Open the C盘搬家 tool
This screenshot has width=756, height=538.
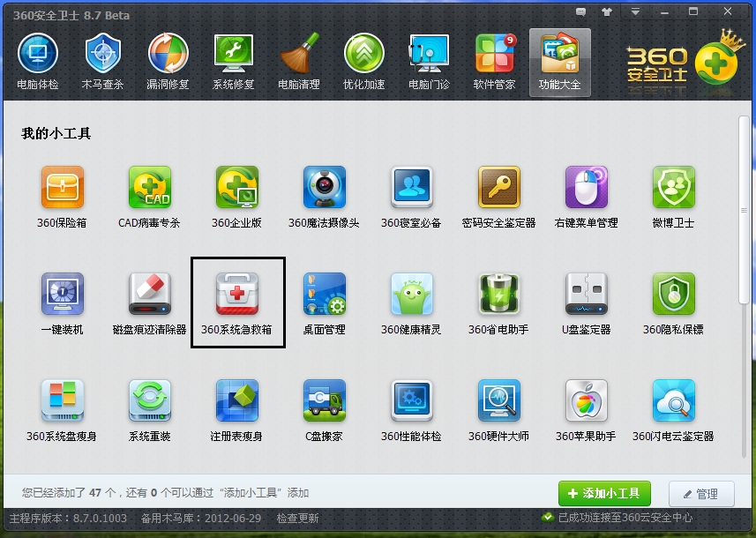click(325, 402)
